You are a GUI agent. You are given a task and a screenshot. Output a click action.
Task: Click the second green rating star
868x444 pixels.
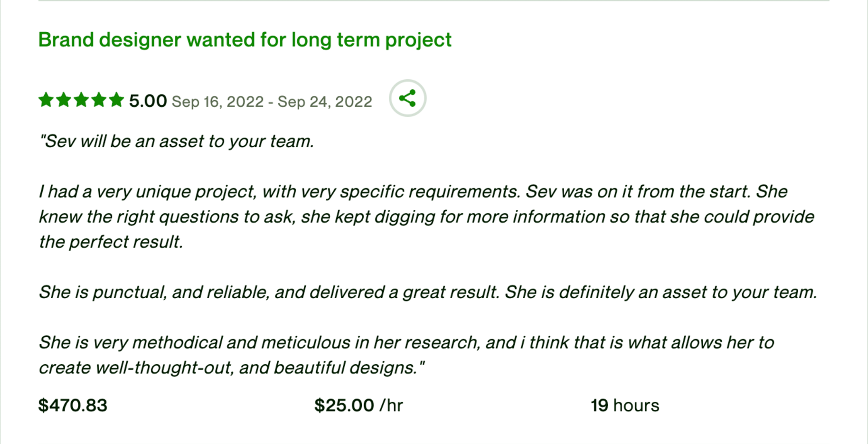(x=64, y=99)
